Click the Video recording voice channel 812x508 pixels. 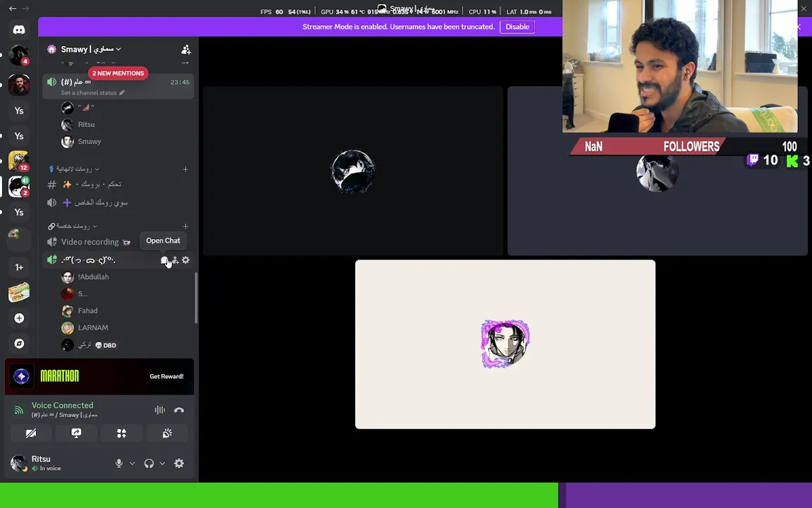[x=90, y=242]
